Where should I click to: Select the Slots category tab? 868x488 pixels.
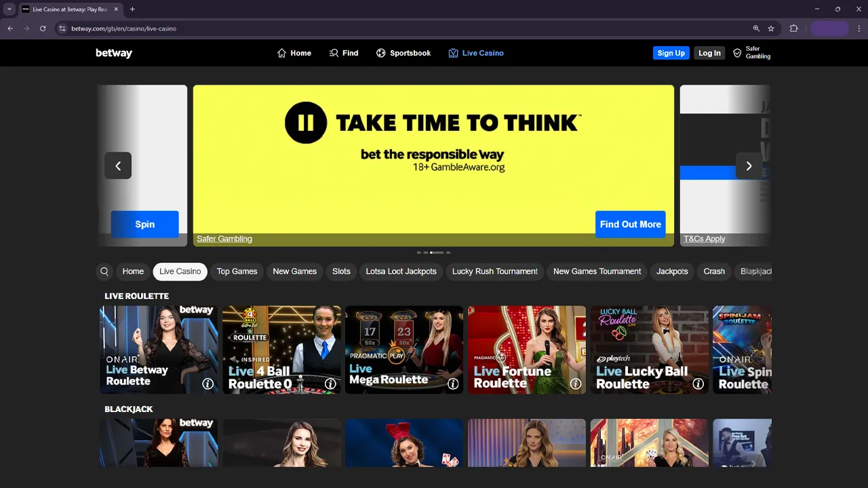(x=341, y=271)
